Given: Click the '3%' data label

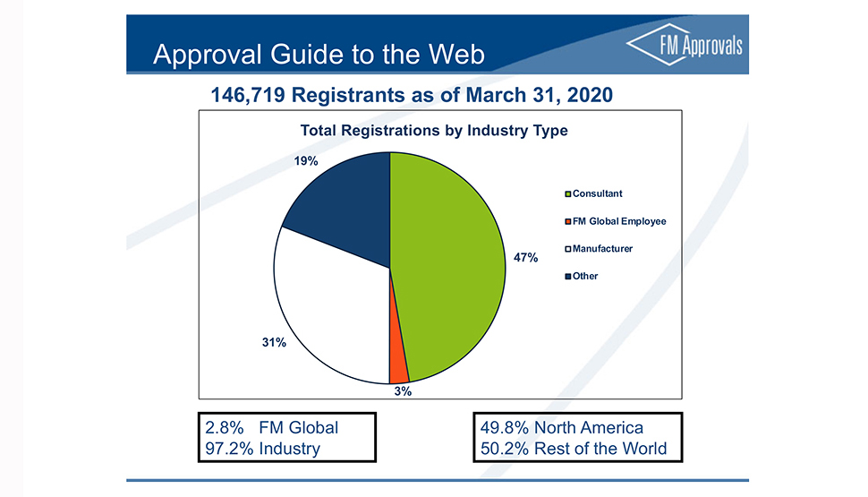Looking at the screenshot, I should click(x=403, y=391).
